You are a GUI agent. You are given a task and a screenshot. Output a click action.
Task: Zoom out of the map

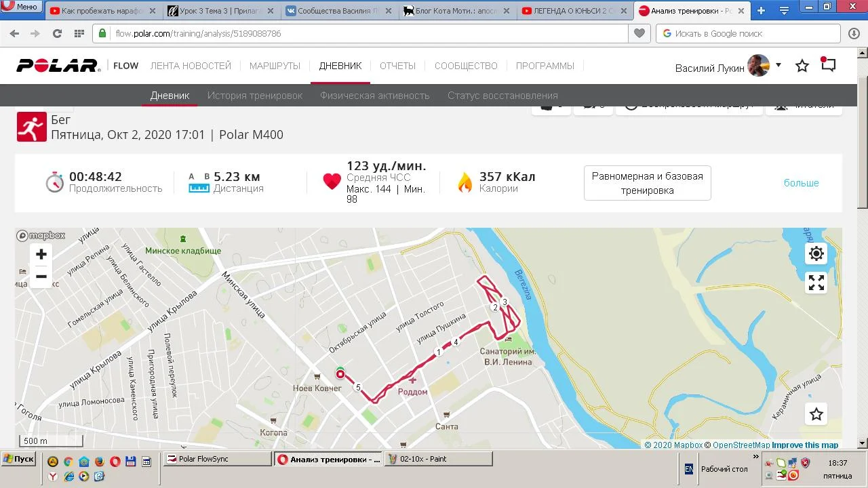coord(41,277)
